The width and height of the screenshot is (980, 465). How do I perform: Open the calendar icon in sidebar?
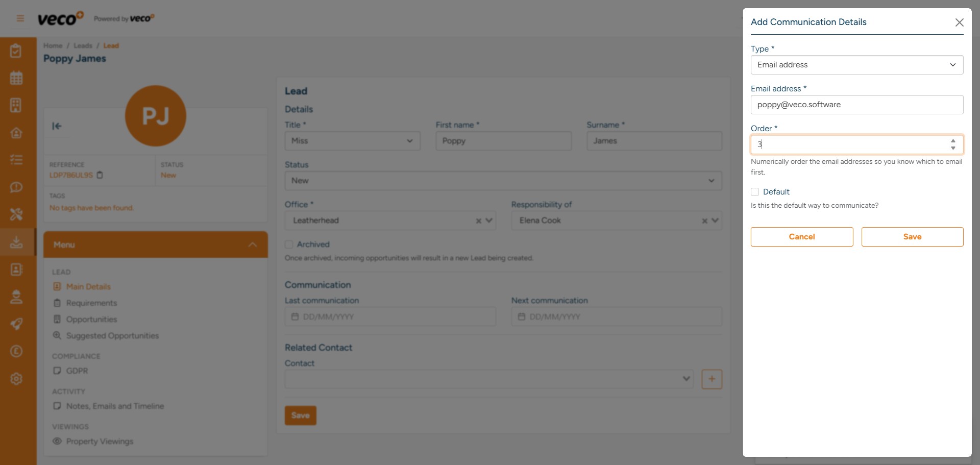[16, 78]
